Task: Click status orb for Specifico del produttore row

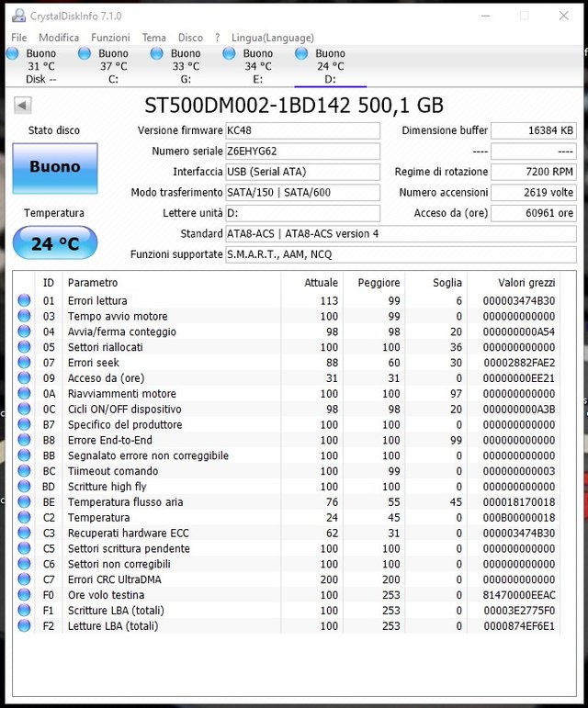Action: point(24,424)
